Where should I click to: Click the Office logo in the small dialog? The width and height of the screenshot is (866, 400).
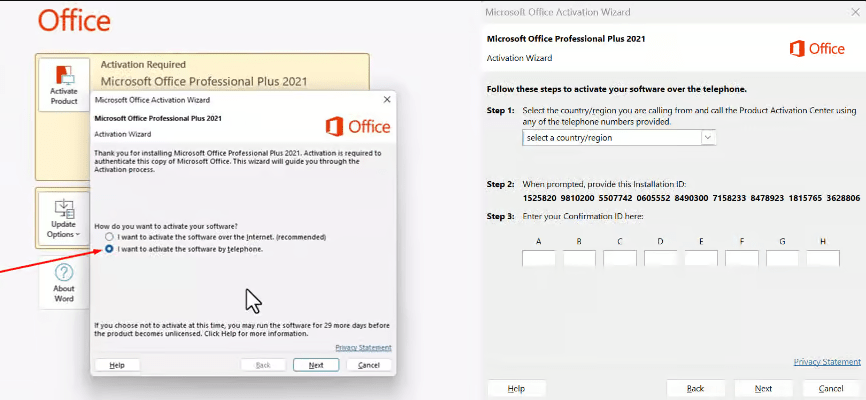point(358,127)
